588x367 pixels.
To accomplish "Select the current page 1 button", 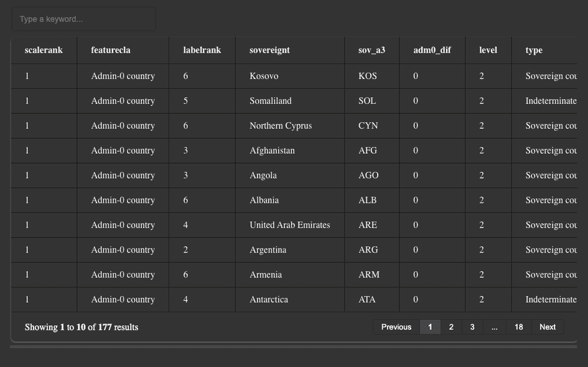I will (x=430, y=327).
